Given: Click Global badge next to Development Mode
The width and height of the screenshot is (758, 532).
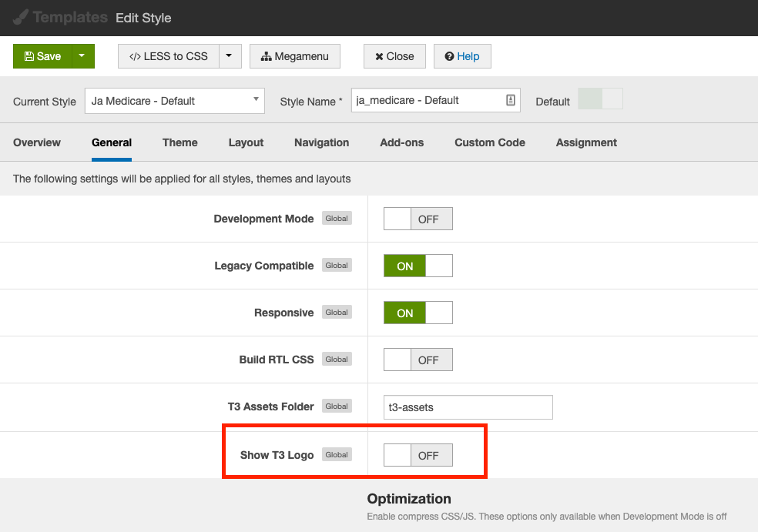Looking at the screenshot, I should 337,219.
